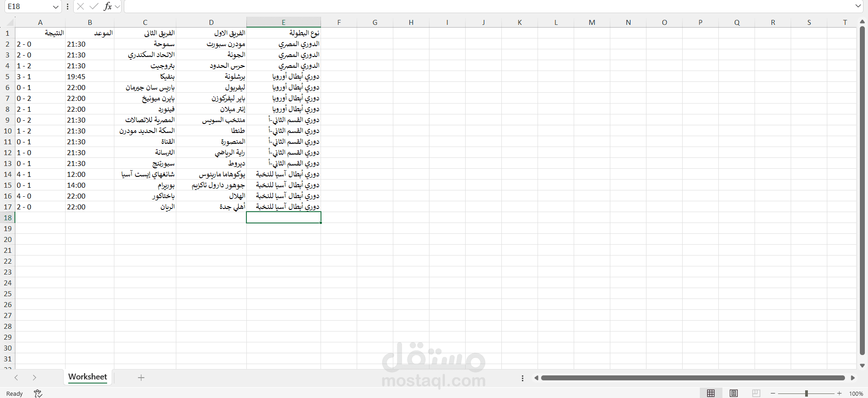The width and height of the screenshot is (868, 398).
Task: Open the dropdown arrow beside fx
Action: [118, 7]
